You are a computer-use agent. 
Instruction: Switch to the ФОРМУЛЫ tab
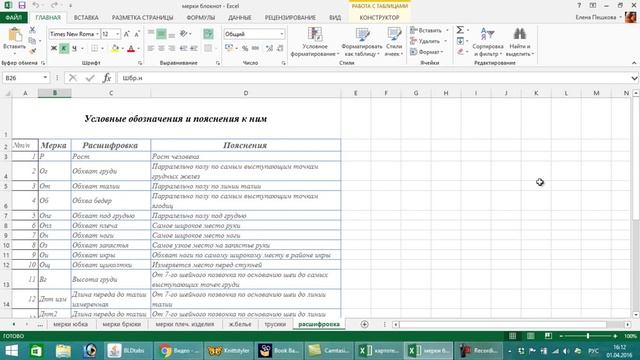coord(200,18)
